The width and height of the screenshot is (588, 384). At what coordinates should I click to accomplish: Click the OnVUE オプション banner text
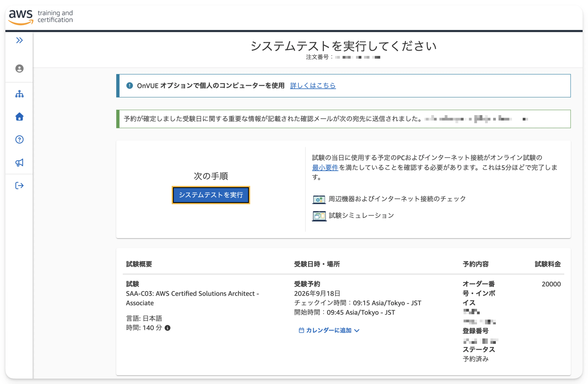[211, 86]
